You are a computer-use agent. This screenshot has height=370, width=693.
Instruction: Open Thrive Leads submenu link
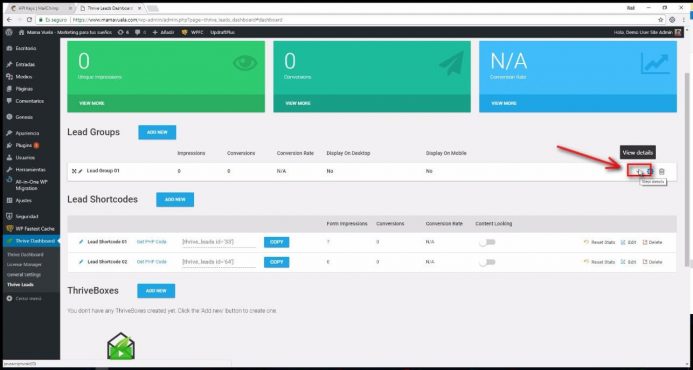coord(20,285)
